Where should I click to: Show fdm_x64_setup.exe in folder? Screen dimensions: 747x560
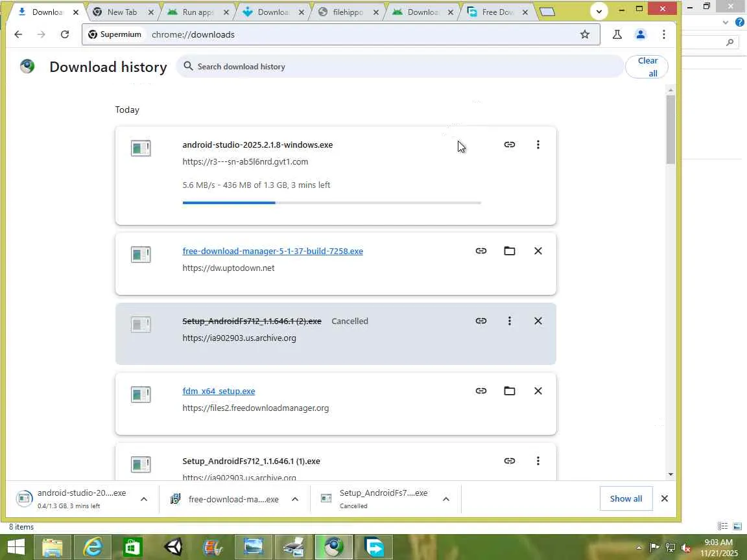coord(509,390)
